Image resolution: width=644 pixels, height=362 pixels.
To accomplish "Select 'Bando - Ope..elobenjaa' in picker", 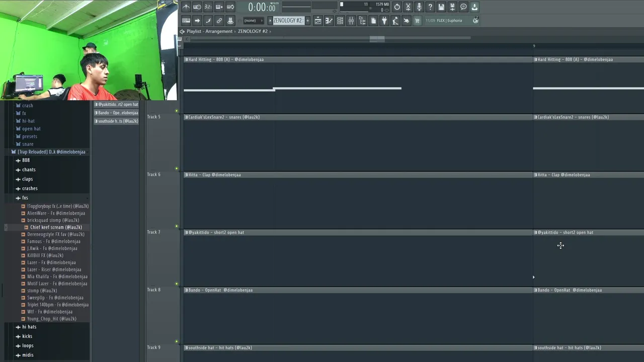I will pos(116,113).
